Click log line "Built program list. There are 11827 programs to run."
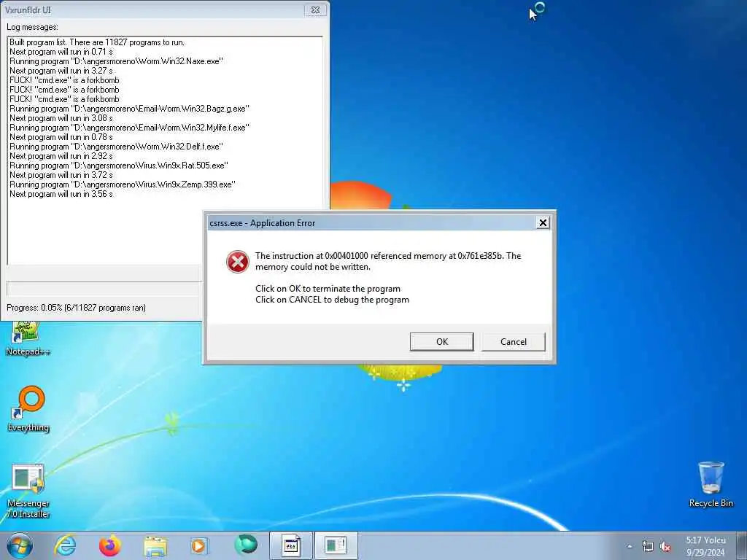Screen dimensions: 747x560 [97, 42]
